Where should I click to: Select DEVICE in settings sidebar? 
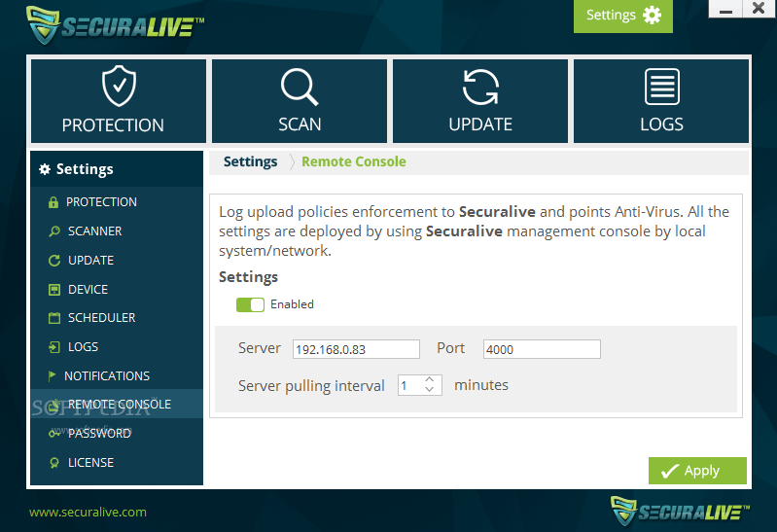pyautogui.click(x=117, y=289)
